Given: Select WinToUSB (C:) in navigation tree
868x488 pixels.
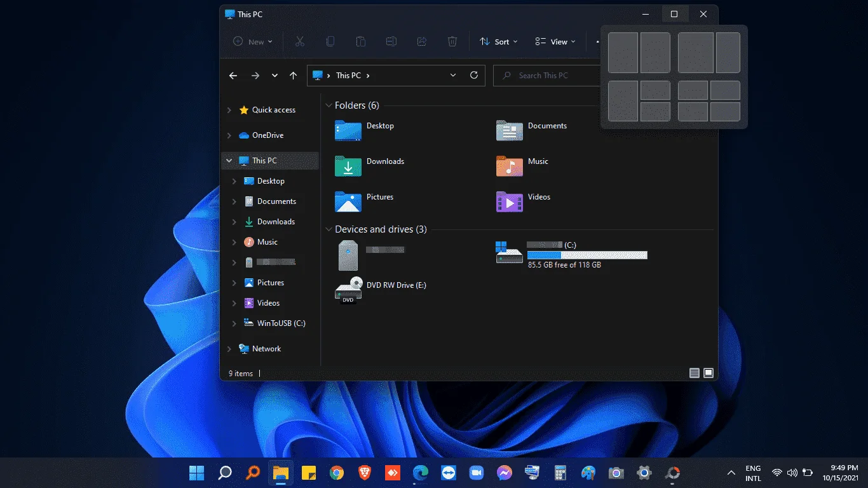Looking at the screenshot, I should tap(275, 323).
